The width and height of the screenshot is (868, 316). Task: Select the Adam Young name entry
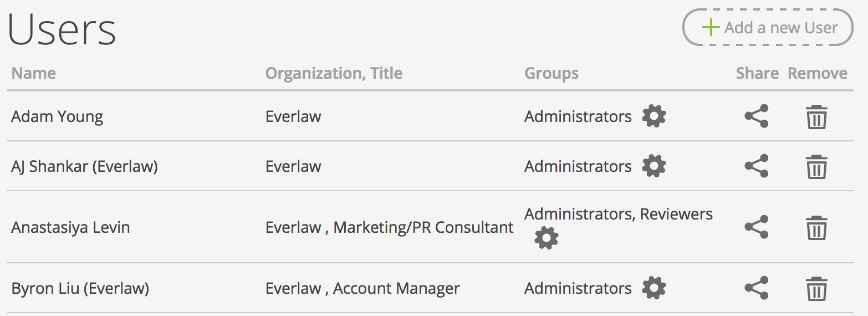[x=57, y=117]
